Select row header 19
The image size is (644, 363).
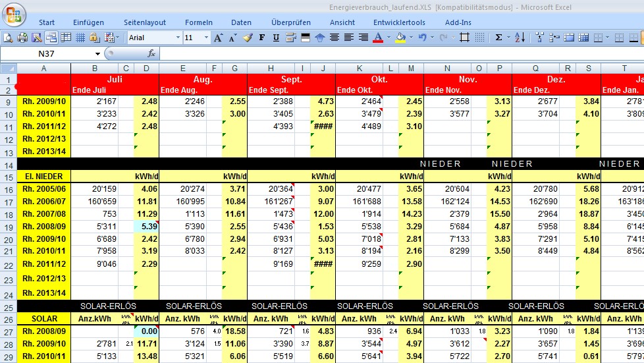pos(8,227)
